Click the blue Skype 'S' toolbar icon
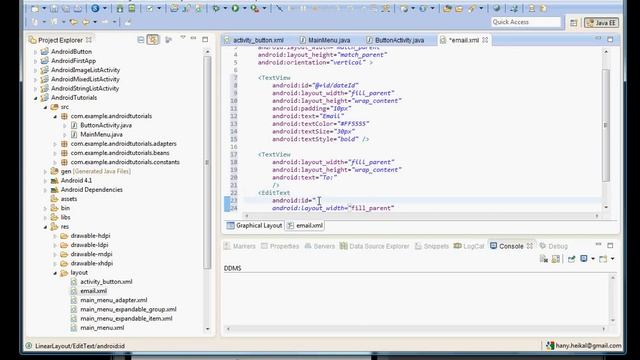The width and height of the screenshot is (640, 360). [x=95, y=9]
